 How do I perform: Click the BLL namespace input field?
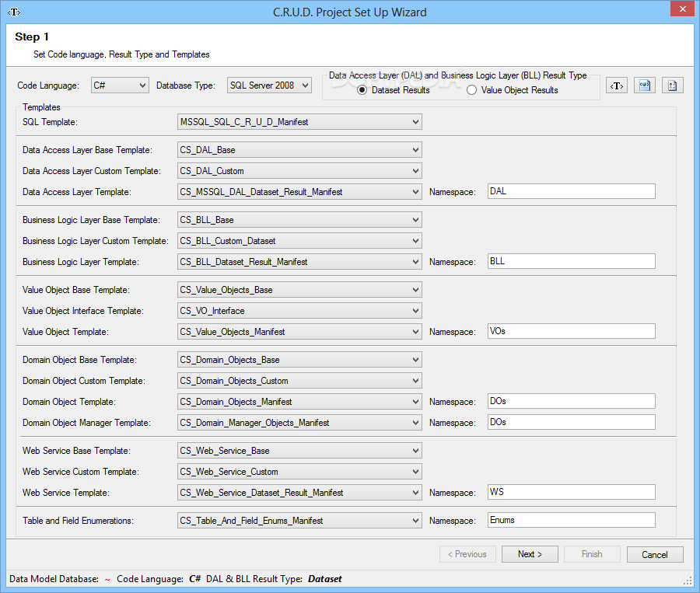click(572, 261)
